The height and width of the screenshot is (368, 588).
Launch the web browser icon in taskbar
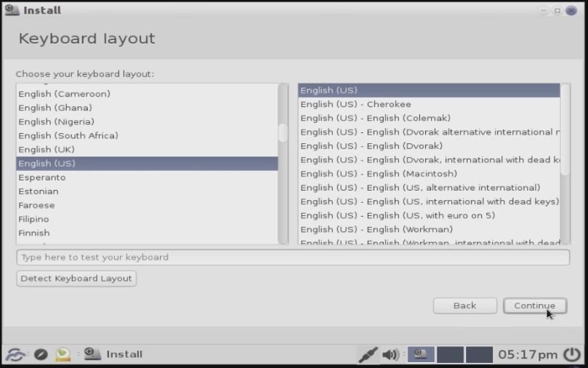coord(41,354)
